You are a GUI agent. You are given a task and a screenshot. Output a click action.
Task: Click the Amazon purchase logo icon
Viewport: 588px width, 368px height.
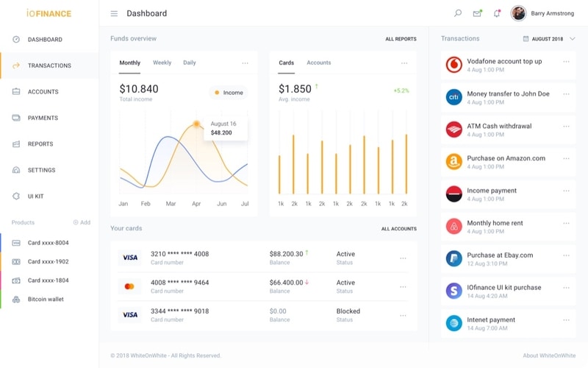point(453,161)
